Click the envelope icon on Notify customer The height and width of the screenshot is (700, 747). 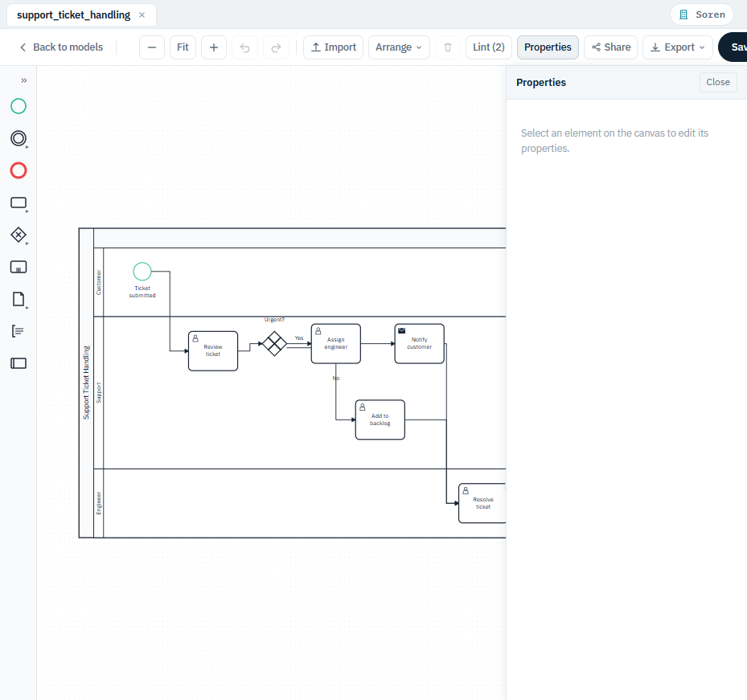(401, 330)
